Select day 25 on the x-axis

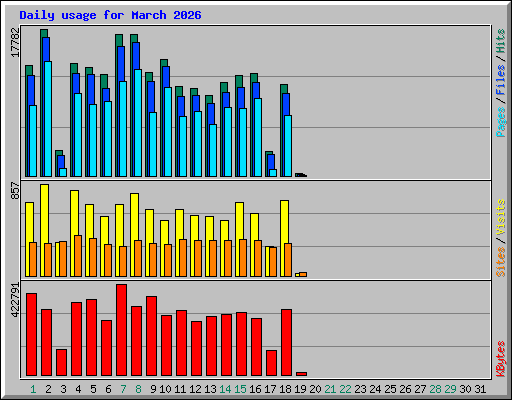coord(390,389)
